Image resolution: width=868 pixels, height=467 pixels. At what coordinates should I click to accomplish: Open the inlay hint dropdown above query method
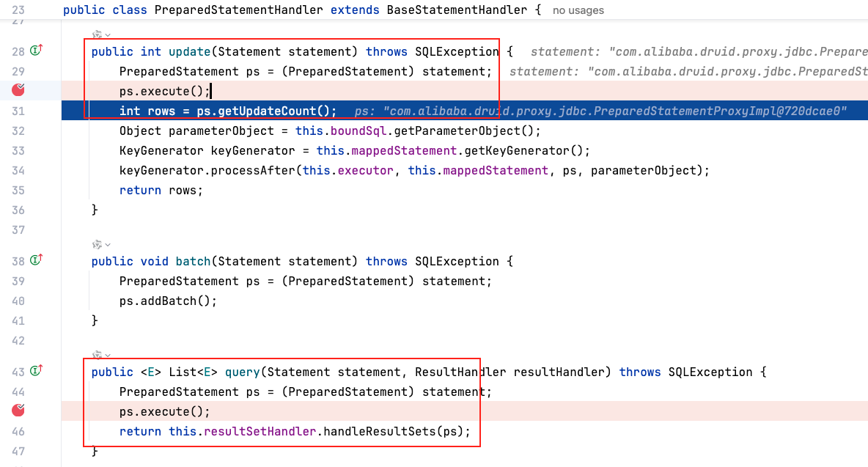pos(100,355)
